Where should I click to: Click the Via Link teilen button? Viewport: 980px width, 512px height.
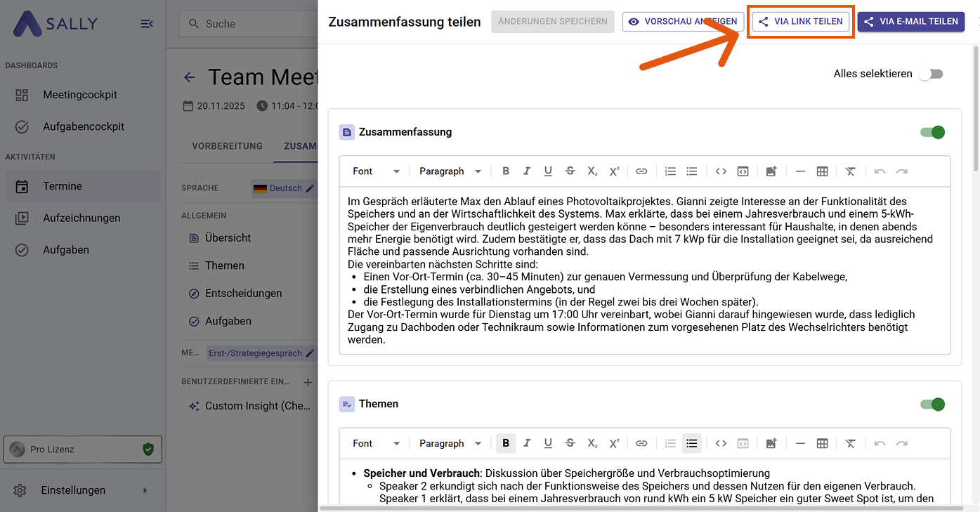coord(801,22)
